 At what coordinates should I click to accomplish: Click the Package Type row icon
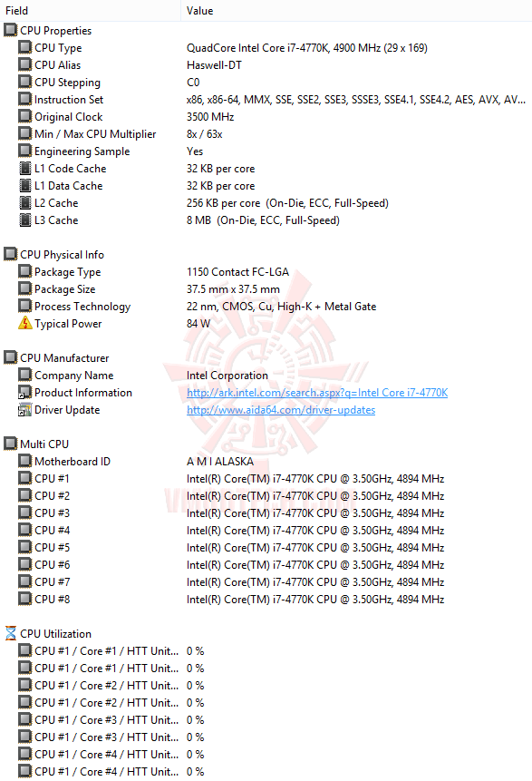click(x=24, y=272)
